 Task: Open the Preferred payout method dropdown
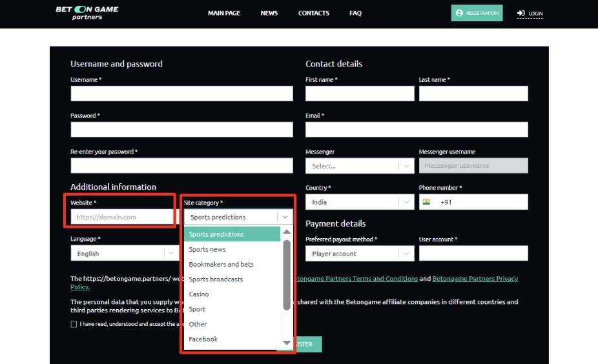click(x=359, y=254)
